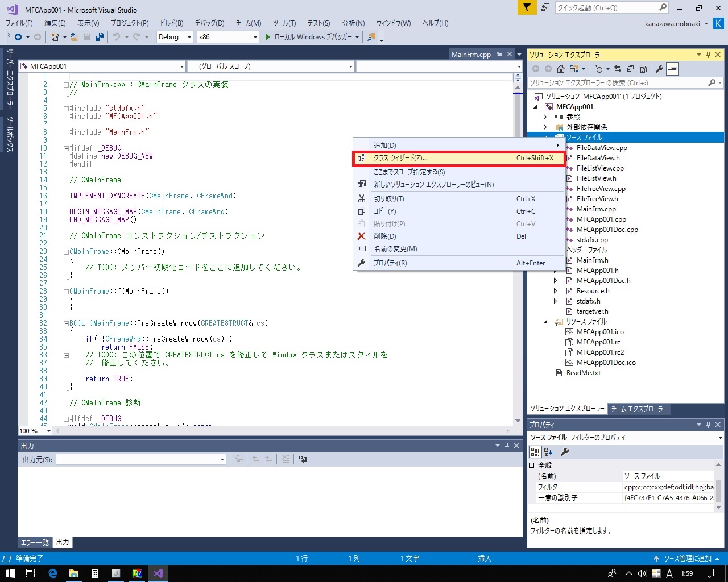Click the Save All toolbar icon
Viewport: 728px width, 582px height.
(100, 37)
